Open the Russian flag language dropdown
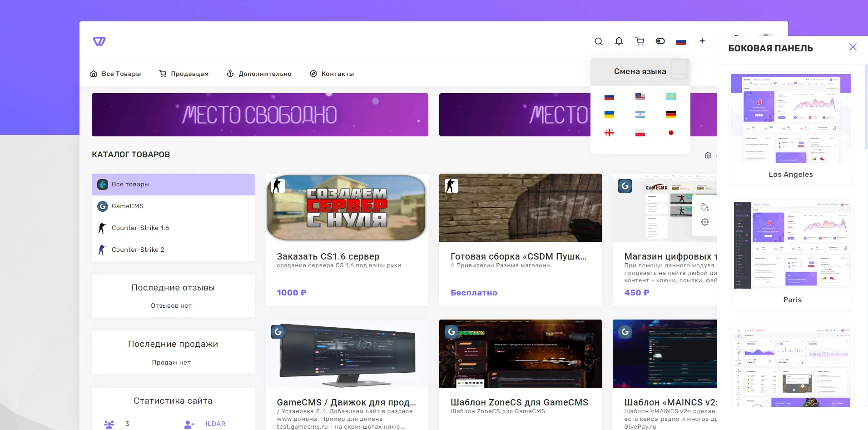The width and height of the screenshot is (868, 430). (680, 42)
